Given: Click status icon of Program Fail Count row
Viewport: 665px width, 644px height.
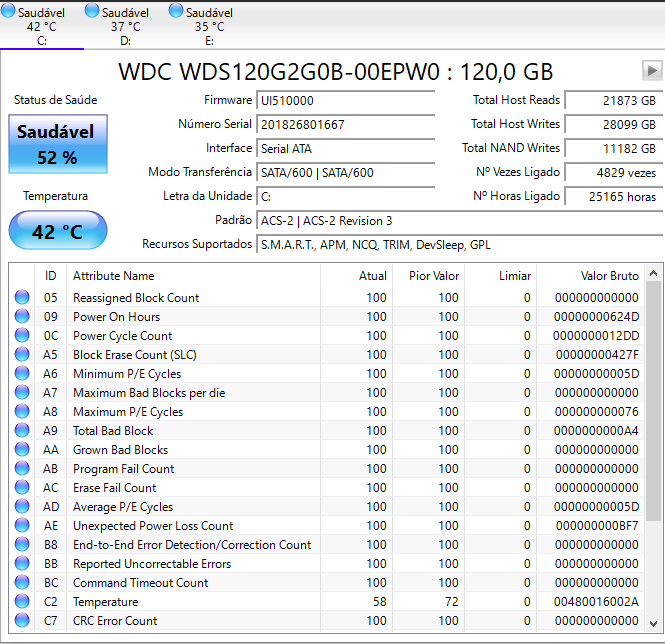Looking at the screenshot, I should coord(22,468).
